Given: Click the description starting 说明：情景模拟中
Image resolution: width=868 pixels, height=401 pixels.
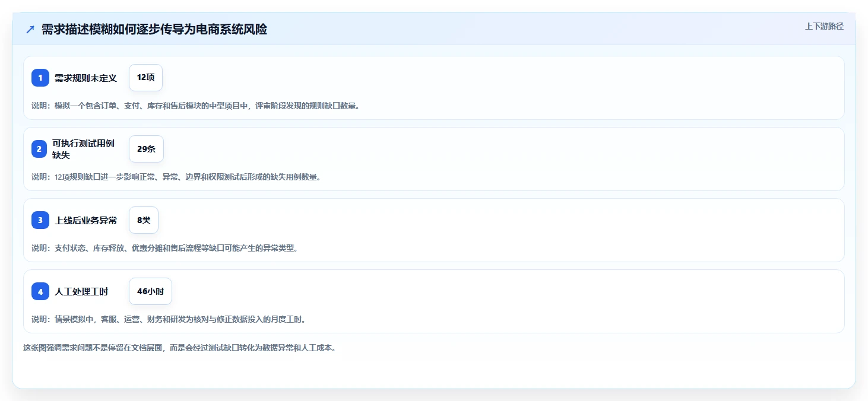Looking at the screenshot, I should click(169, 319).
